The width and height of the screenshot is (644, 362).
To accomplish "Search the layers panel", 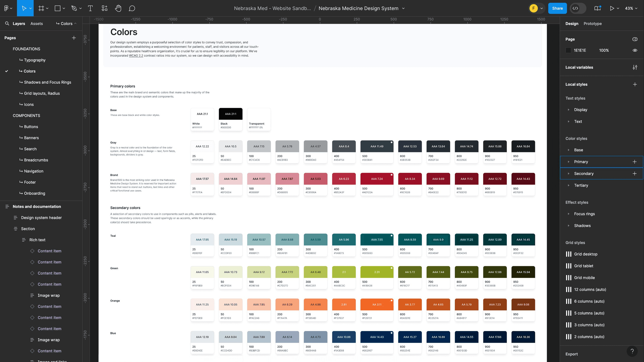I will (x=7, y=24).
